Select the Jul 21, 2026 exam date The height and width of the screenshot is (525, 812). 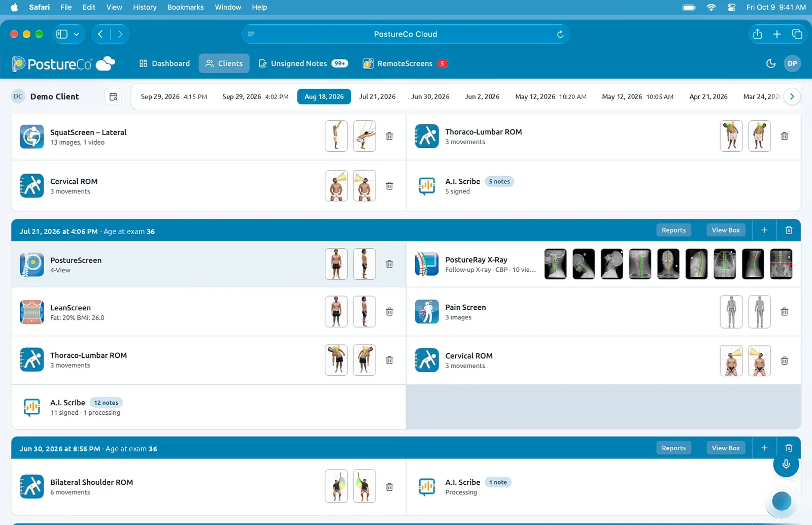tap(377, 96)
